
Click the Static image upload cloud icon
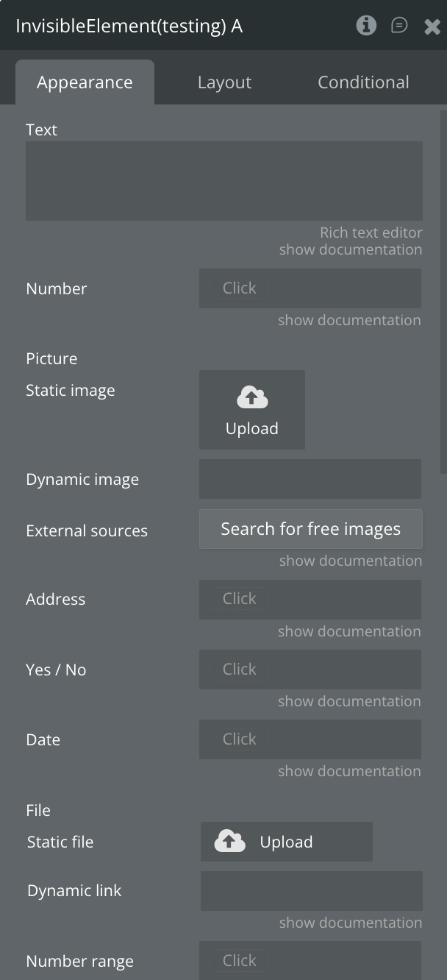(x=252, y=398)
